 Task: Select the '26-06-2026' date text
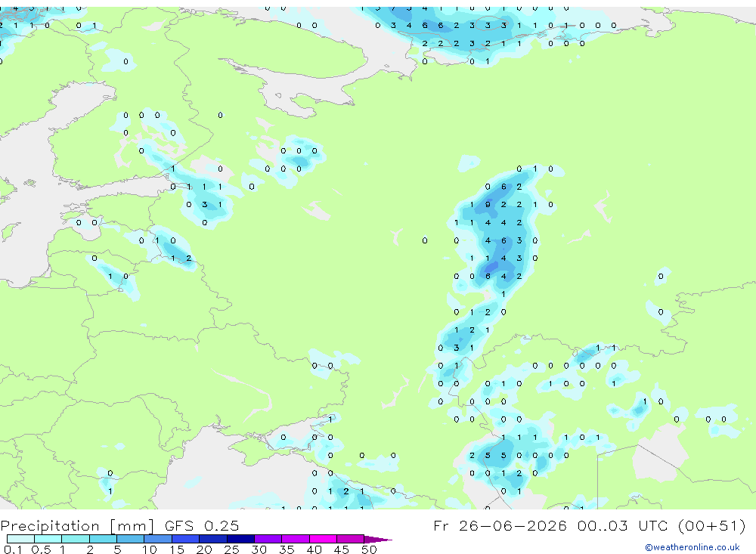[513, 525]
